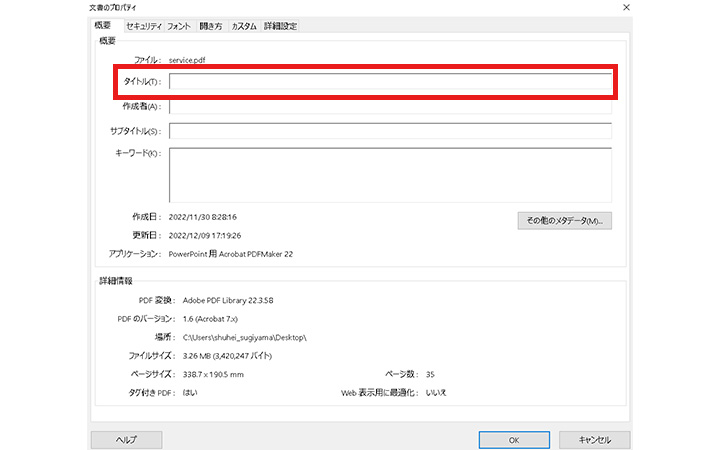720x450 pixels.
Task: Click the ヘルプ button
Action: click(126, 440)
